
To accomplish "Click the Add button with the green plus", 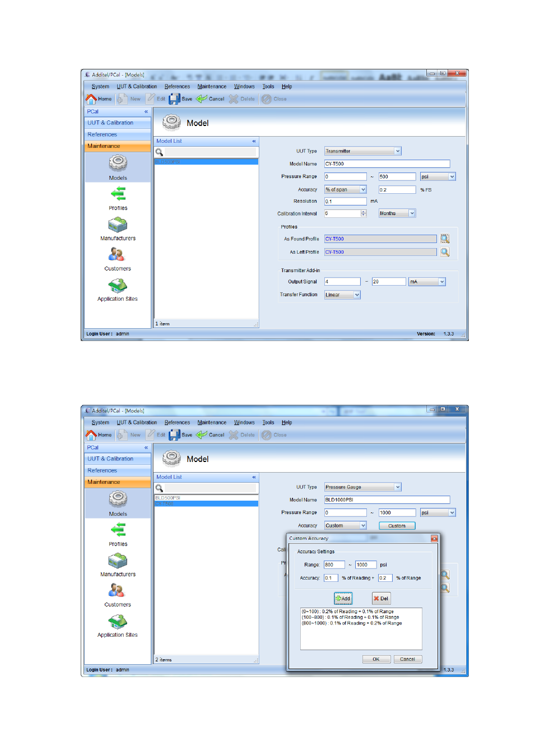I will tap(343, 598).
